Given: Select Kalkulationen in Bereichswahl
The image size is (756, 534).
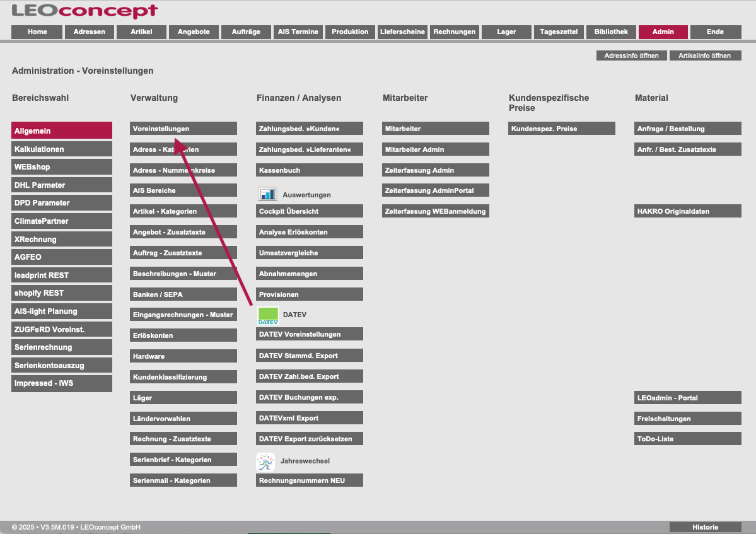Looking at the screenshot, I should 62,149.
